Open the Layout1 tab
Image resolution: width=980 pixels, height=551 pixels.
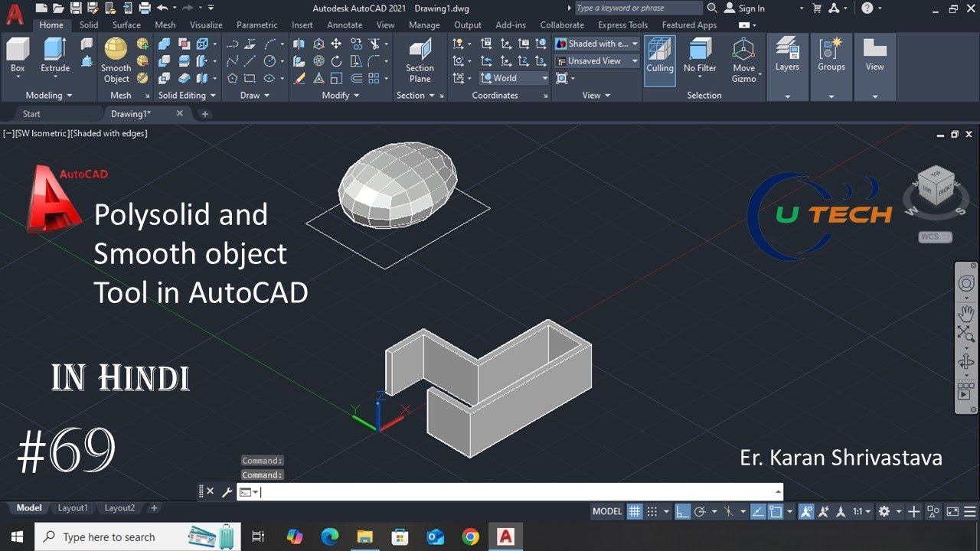click(73, 508)
